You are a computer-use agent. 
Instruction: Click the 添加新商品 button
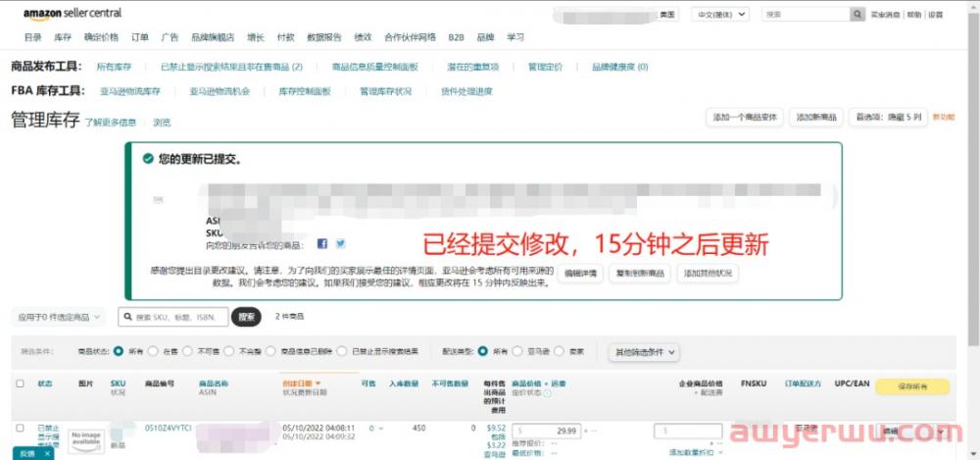816,117
